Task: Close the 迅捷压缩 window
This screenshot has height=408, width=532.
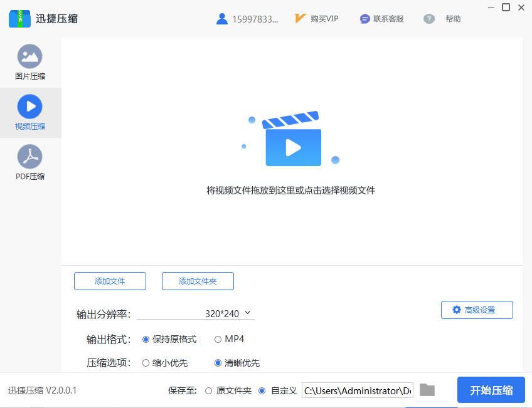Action: click(x=521, y=7)
